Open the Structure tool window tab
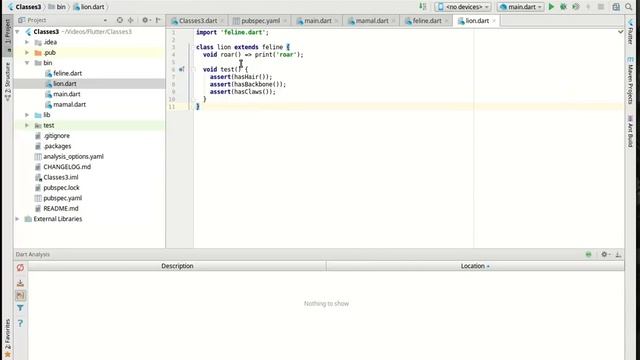This screenshot has width=640, height=360. click(7, 81)
